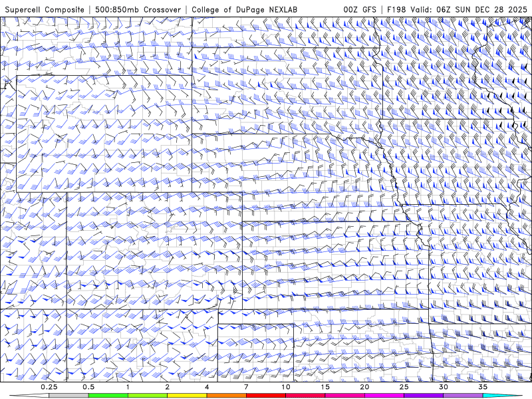Click the legend value 2
Viewport: 532px width, 399px height.
(x=168, y=387)
